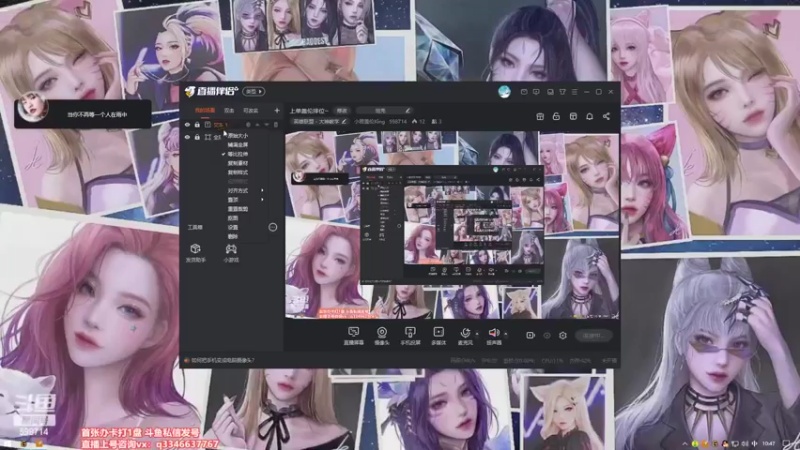Image resolution: width=800 pixels, height=450 pixels.
Task: Click the nested preview window thumbnail
Action: click(x=452, y=224)
